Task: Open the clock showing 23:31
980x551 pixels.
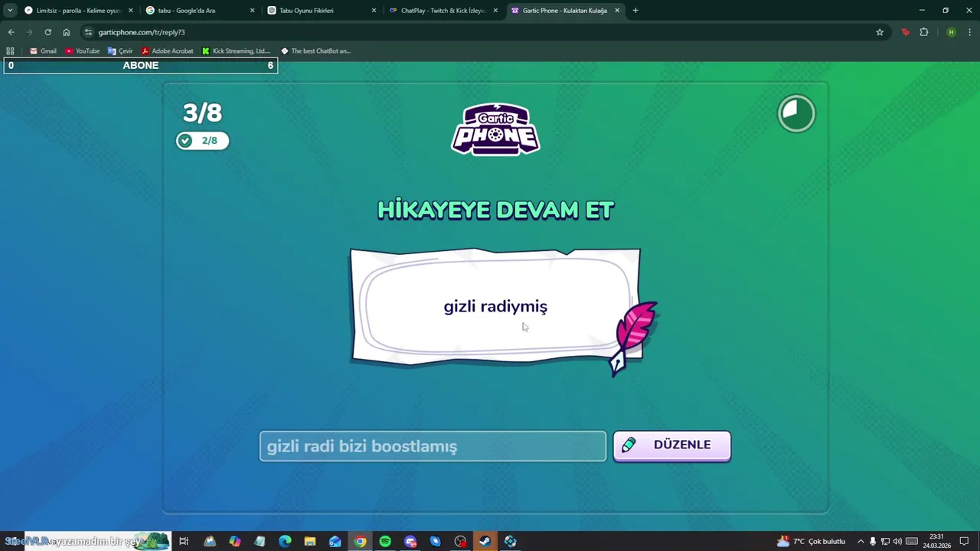Action: click(936, 541)
